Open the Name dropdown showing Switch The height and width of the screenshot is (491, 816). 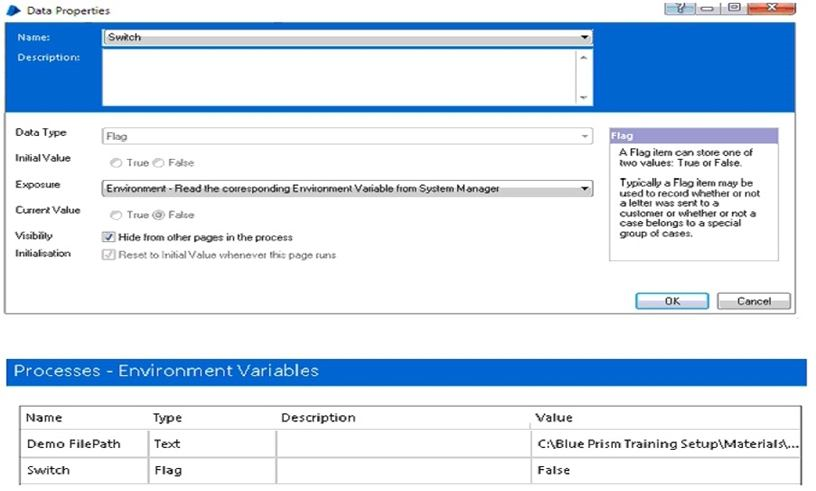pyautogui.click(x=584, y=37)
